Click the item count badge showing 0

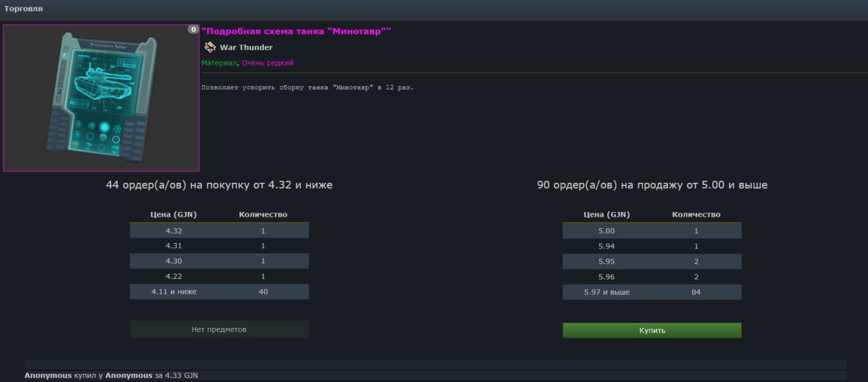[193, 30]
